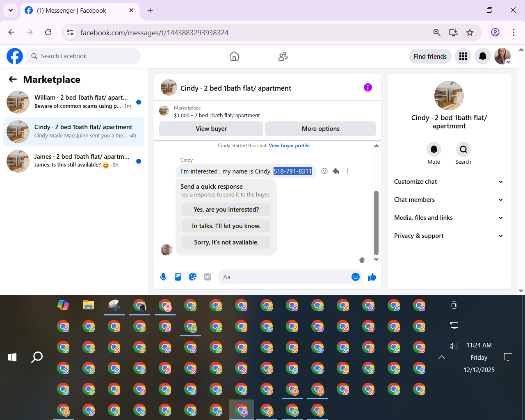
Task: View site information icon in address bar
Action: pos(70,32)
